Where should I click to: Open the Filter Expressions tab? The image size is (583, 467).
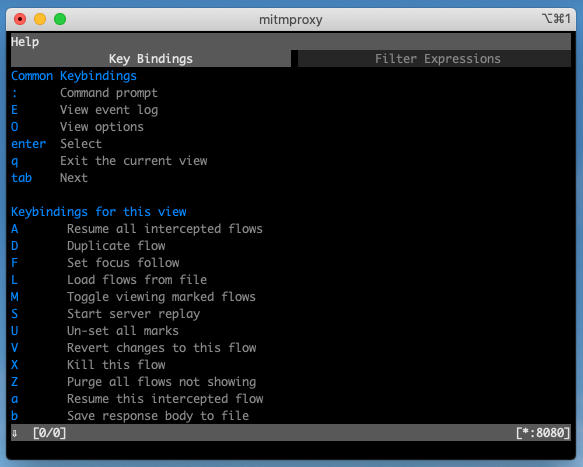click(x=434, y=59)
